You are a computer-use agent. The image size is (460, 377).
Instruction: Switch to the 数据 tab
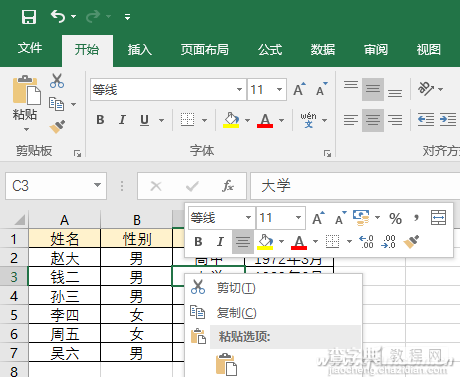click(322, 49)
